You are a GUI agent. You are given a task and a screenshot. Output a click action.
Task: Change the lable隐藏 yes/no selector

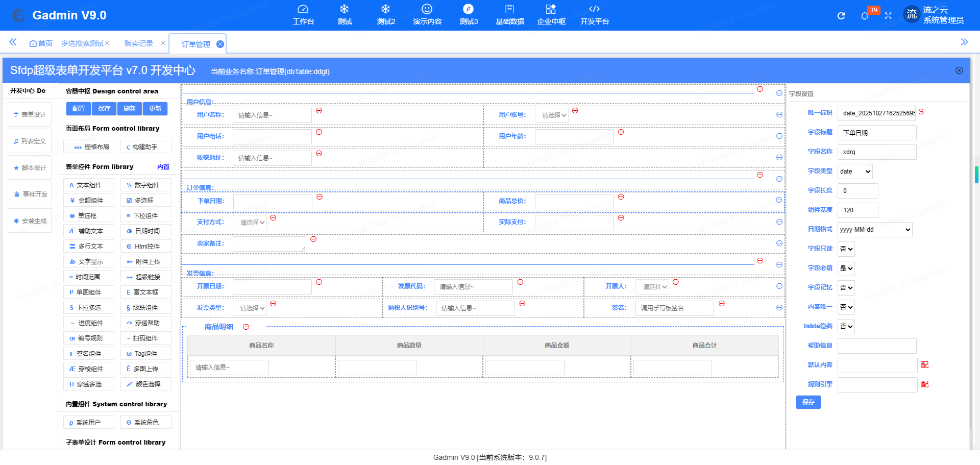tap(846, 327)
